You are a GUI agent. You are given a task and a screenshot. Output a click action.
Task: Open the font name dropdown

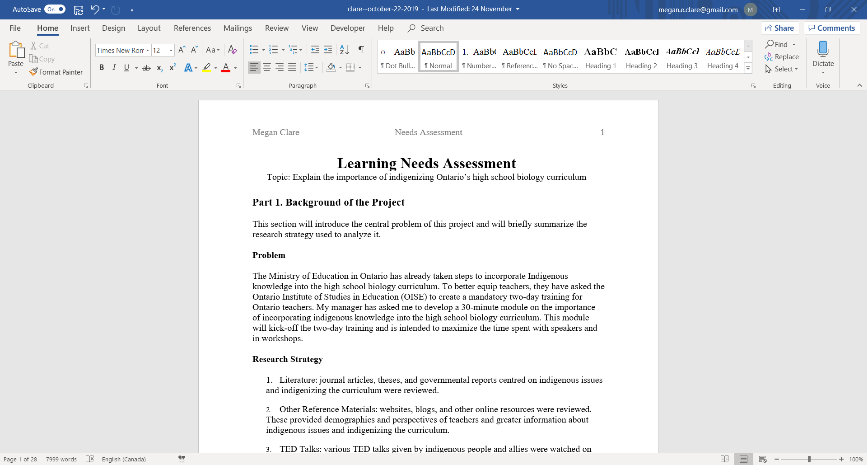click(x=148, y=50)
